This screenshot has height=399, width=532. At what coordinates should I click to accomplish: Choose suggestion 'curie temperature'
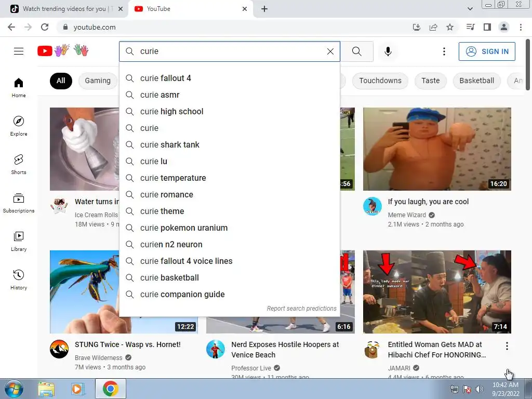pyautogui.click(x=229, y=178)
